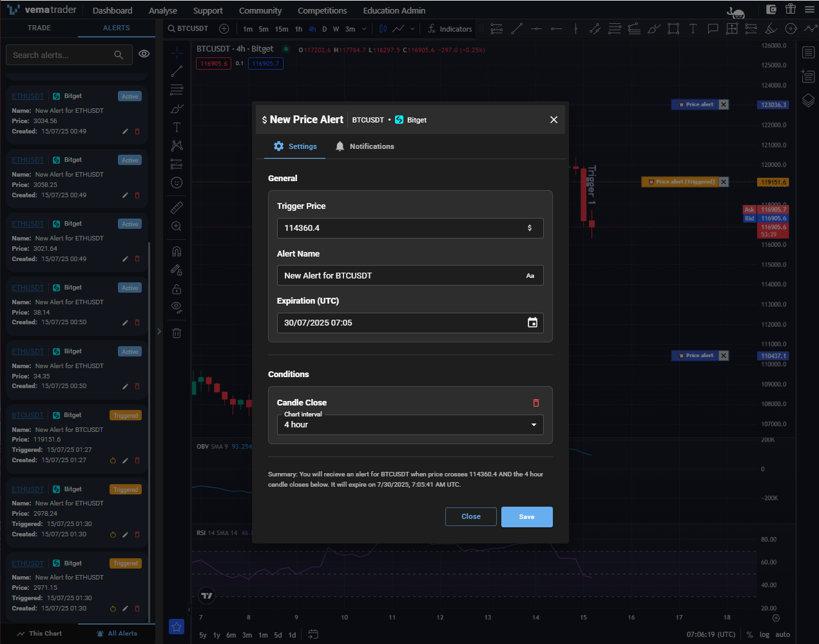Image resolution: width=819 pixels, height=644 pixels.
Task: Click the favorites star button at the chart's bottom left
Action: tap(177, 626)
